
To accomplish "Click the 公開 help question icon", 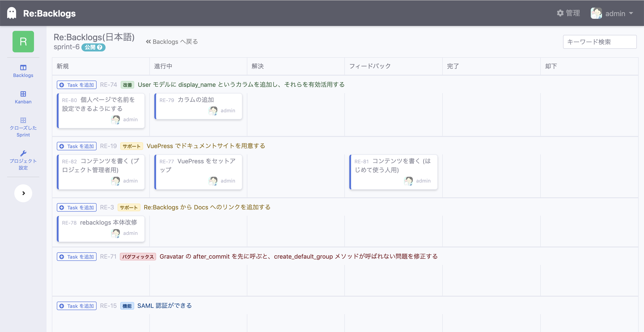I will 100,47.
